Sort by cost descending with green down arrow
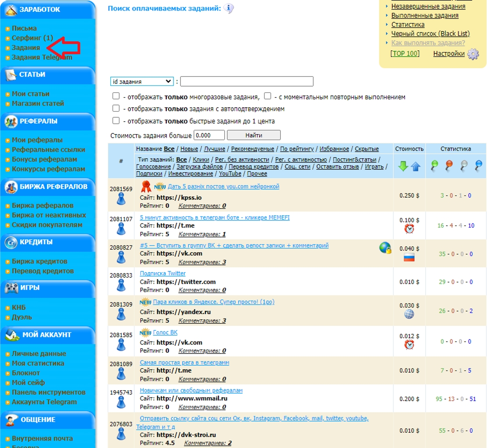 [403, 166]
